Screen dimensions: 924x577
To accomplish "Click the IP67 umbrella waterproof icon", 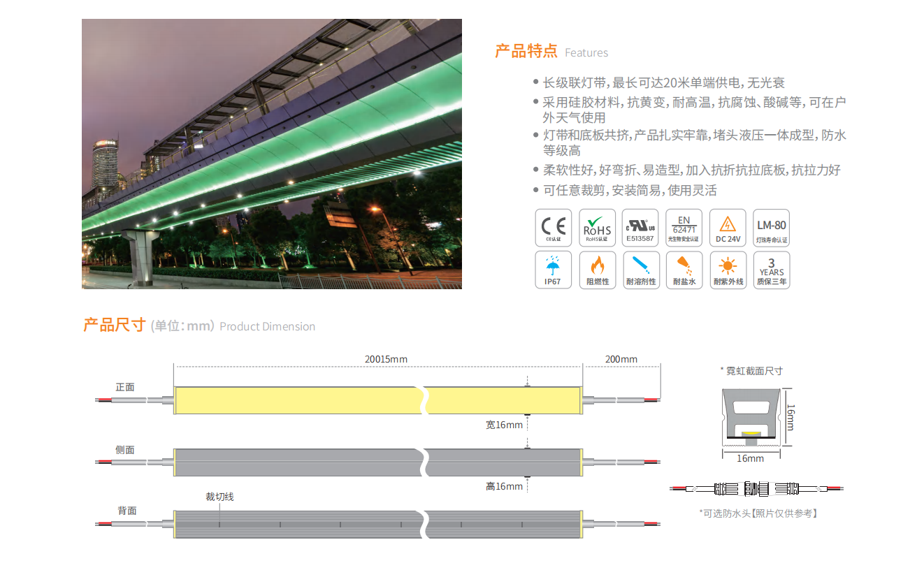I will (x=554, y=270).
